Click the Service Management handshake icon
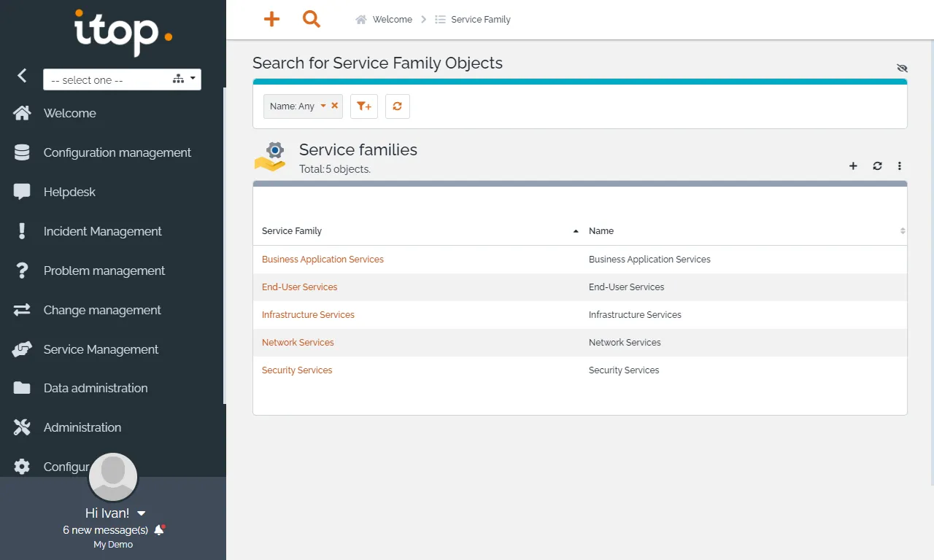Image resolution: width=934 pixels, height=560 pixels. (22, 349)
